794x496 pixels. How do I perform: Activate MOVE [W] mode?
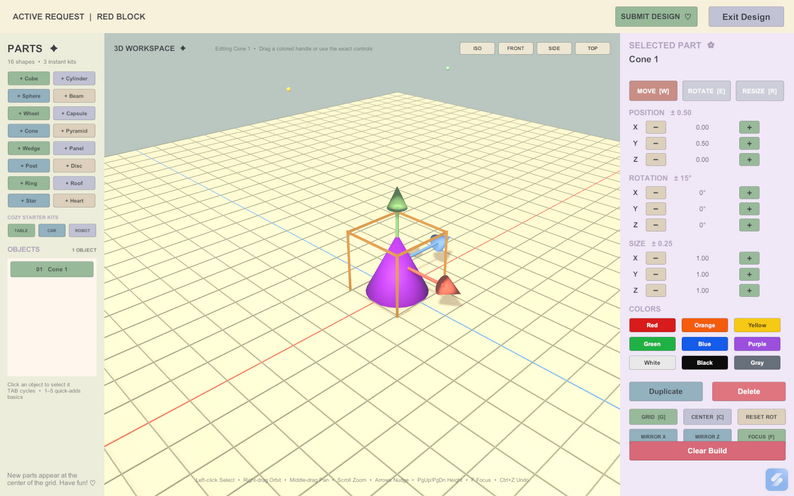[653, 91]
